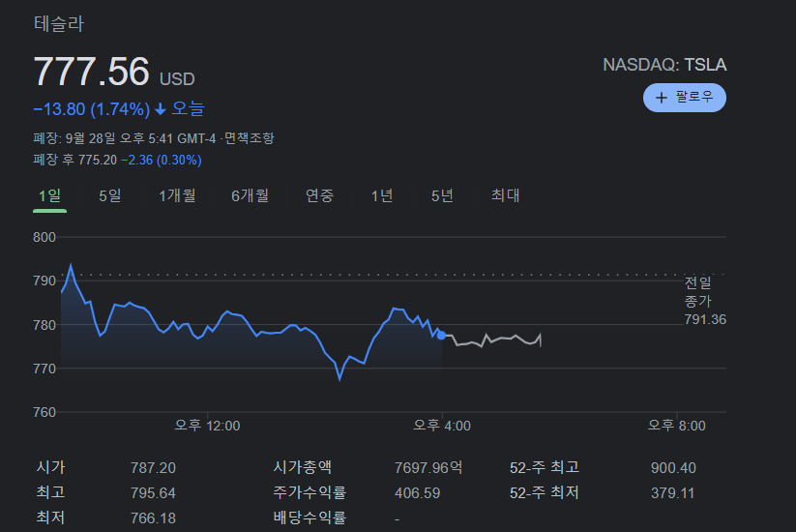Click the 배당수익률 label
Viewport: 796px width, 532px height.
tap(310, 517)
